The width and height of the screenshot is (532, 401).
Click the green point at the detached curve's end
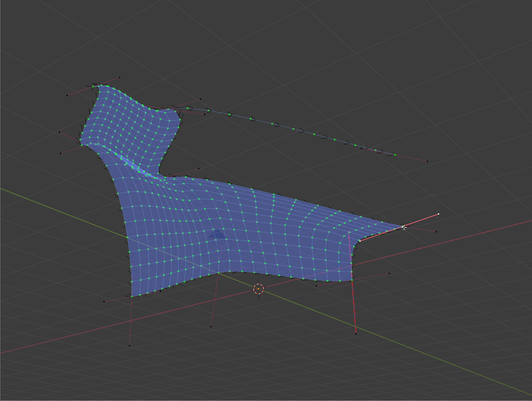pos(395,154)
